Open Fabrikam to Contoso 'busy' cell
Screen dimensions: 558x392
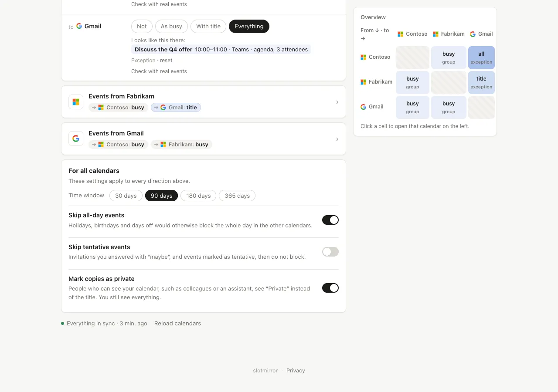point(412,82)
